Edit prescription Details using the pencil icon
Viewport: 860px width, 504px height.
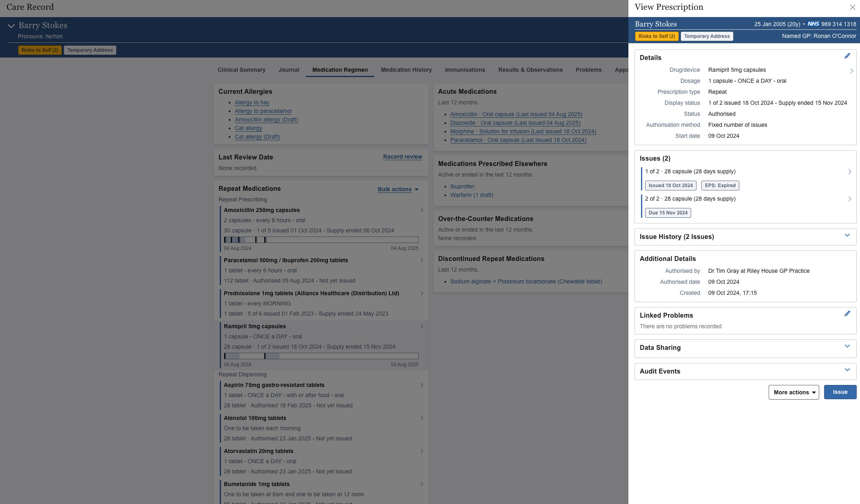[847, 56]
